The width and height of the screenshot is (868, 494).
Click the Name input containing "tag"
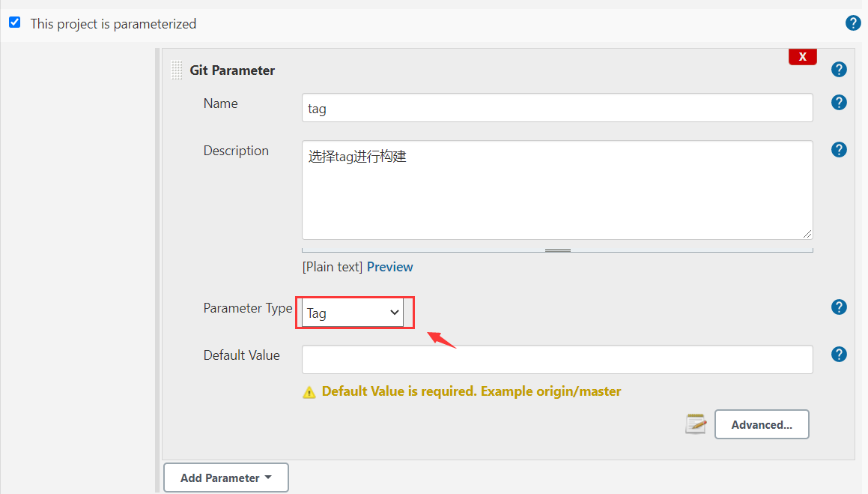pyautogui.click(x=556, y=108)
